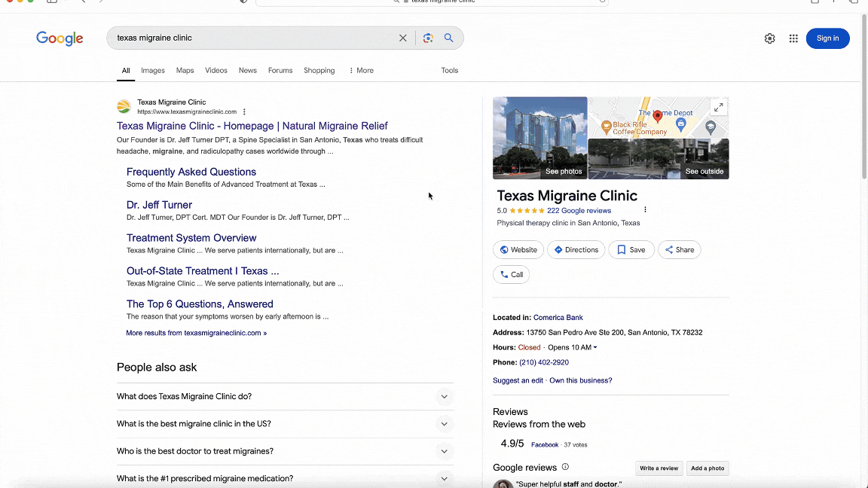
Task: Open Comerica Bank location link
Action: coord(558,318)
